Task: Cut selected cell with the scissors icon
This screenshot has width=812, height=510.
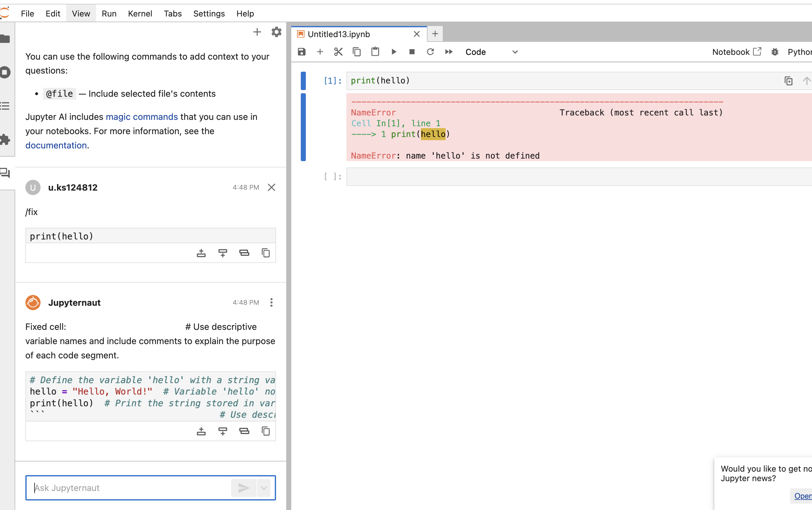Action: tap(338, 52)
